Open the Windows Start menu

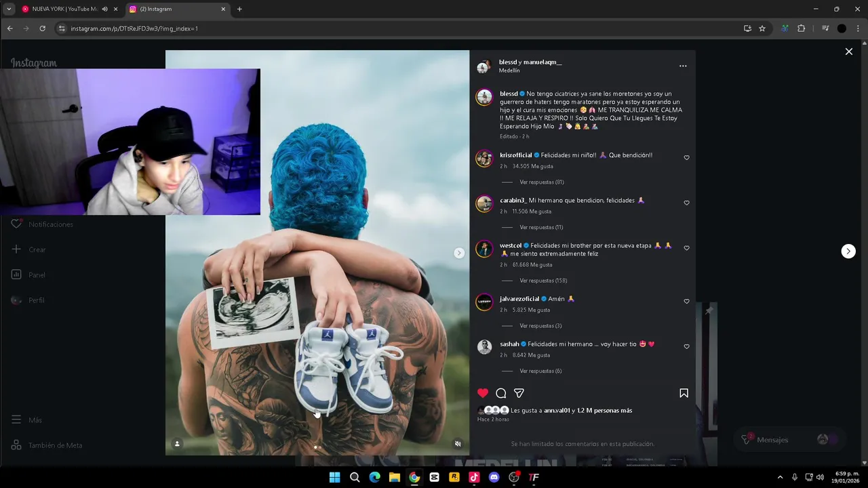[334, 477]
